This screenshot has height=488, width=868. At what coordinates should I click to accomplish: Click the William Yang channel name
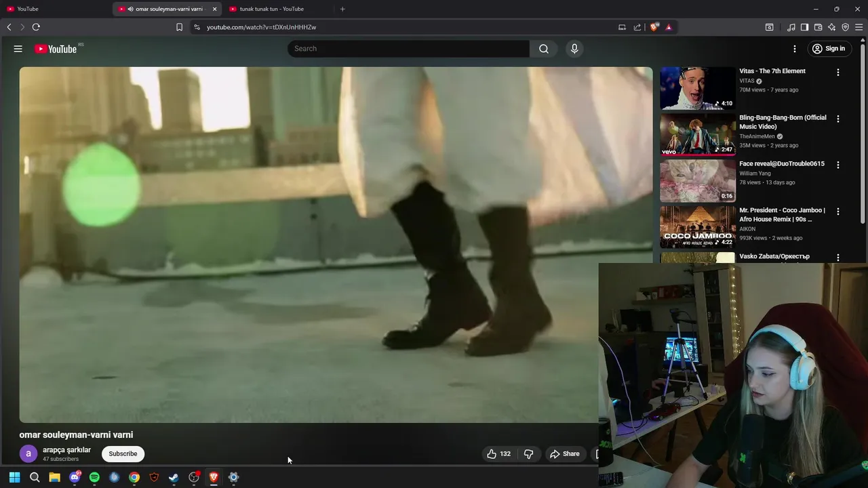coord(755,174)
